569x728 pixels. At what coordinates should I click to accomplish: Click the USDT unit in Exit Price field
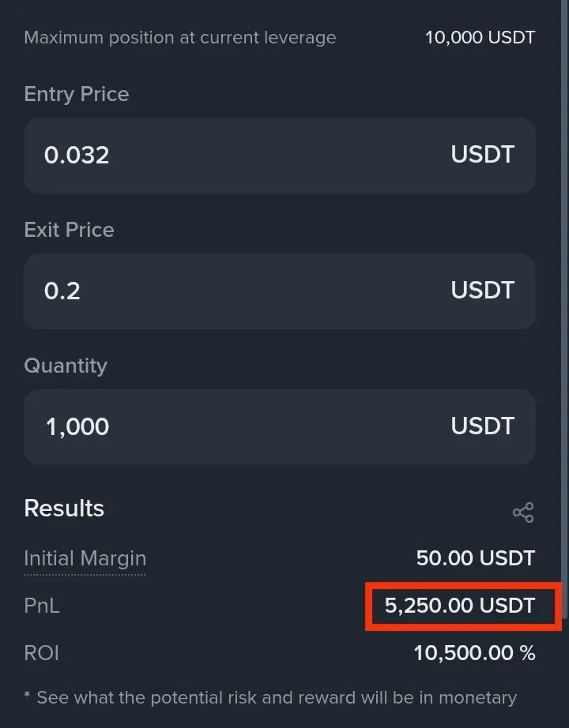pyautogui.click(x=482, y=291)
